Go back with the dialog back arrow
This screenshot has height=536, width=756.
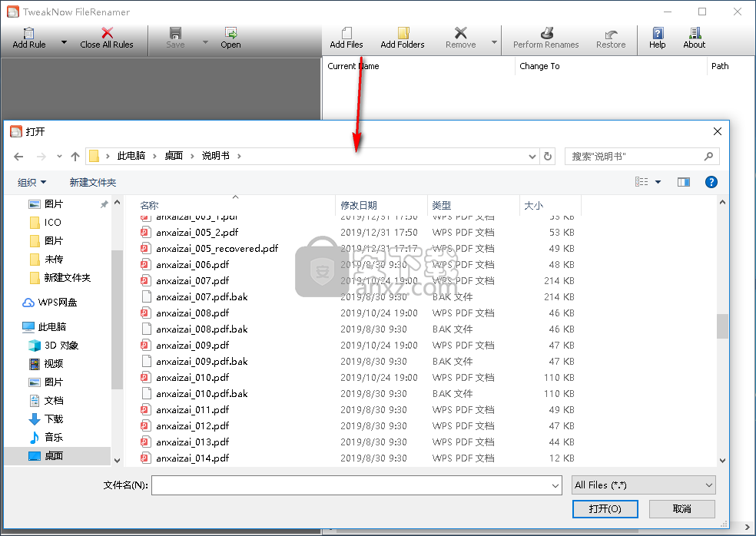click(18, 156)
